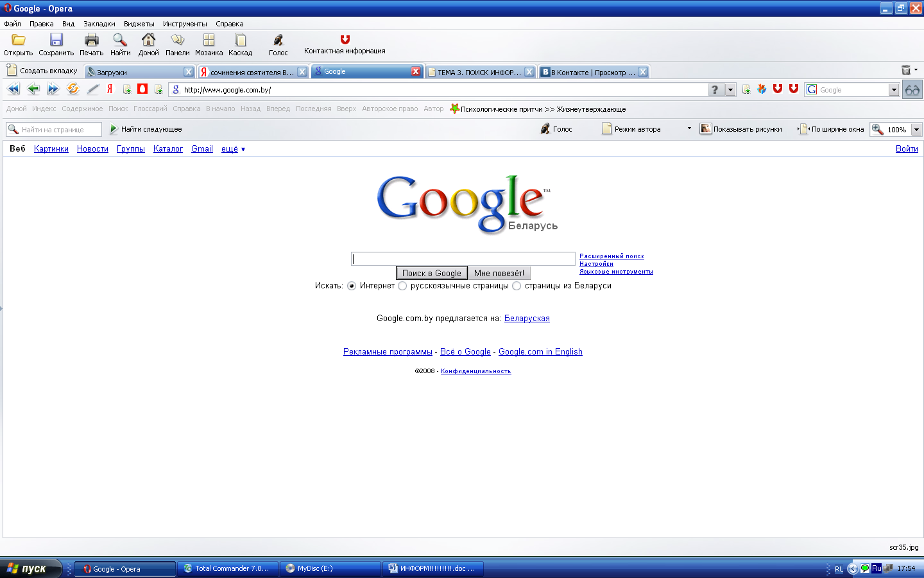Screen dimensions: 924x578
Task: Open the Картинки link
Action: (51, 149)
